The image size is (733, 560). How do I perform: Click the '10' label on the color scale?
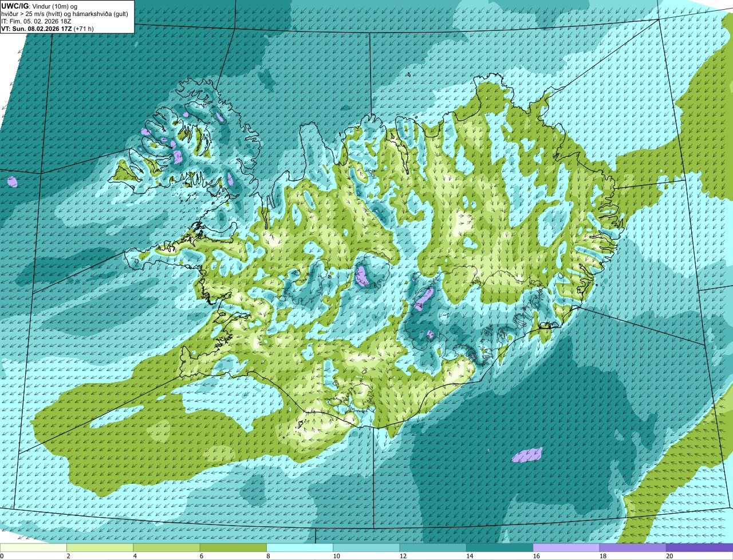point(336,556)
